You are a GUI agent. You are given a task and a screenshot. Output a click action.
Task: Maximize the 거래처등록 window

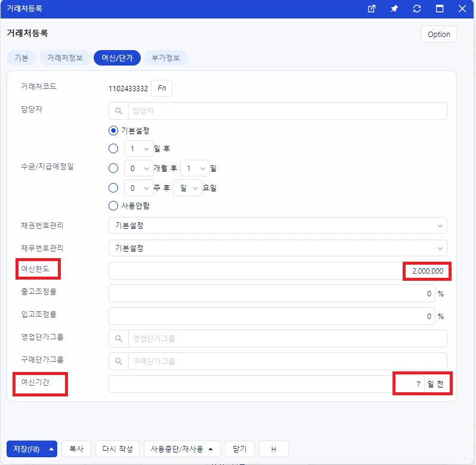440,8
